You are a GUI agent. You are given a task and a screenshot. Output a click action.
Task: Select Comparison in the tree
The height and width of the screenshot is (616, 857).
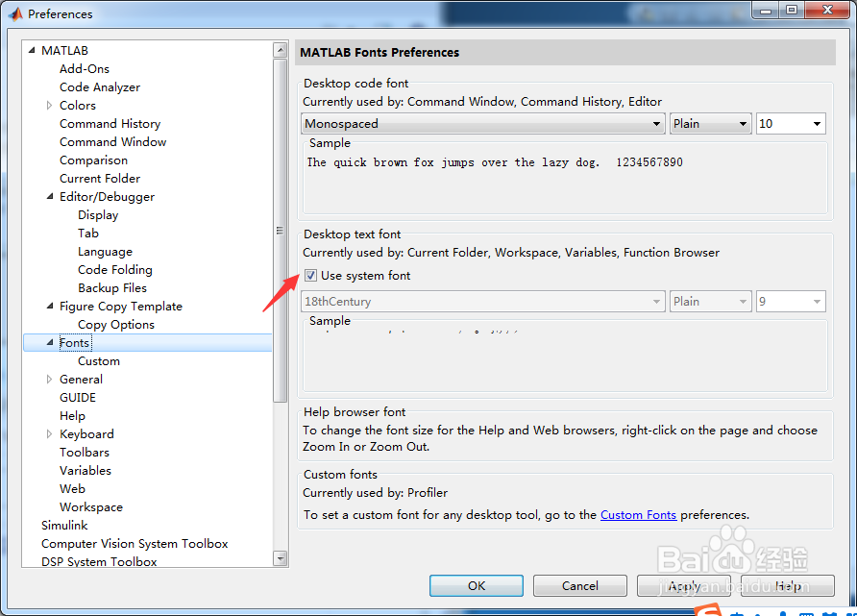pos(93,160)
